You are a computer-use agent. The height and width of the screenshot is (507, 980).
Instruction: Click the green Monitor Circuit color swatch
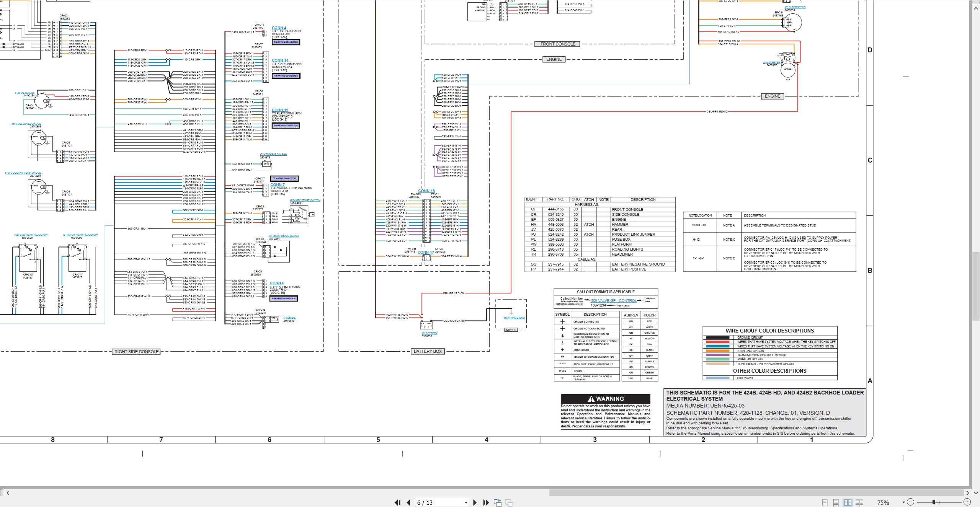[717, 359]
